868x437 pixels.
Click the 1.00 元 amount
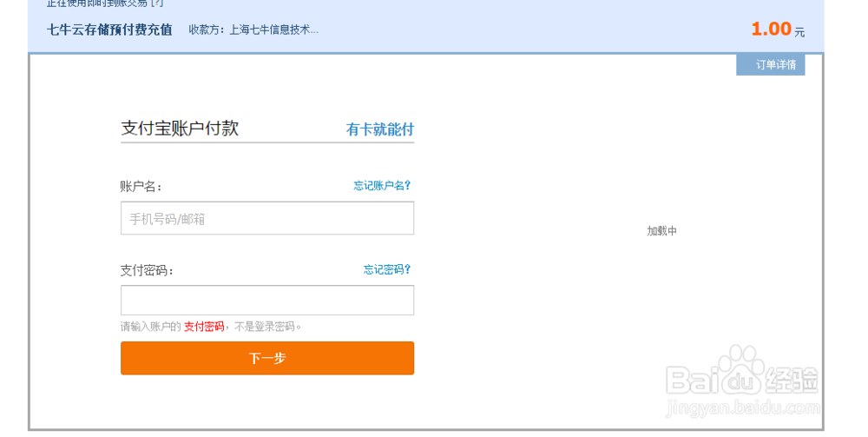pyautogui.click(x=778, y=30)
